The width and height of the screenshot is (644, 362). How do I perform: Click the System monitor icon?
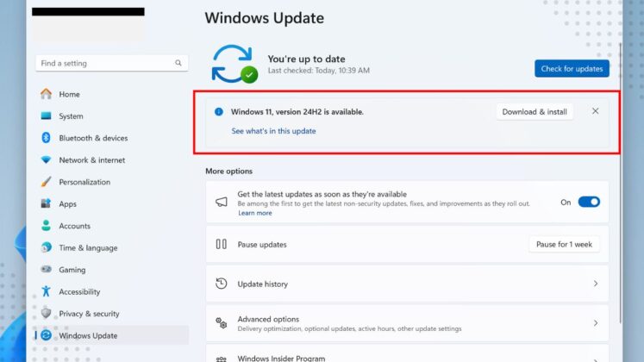pos(46,116)
